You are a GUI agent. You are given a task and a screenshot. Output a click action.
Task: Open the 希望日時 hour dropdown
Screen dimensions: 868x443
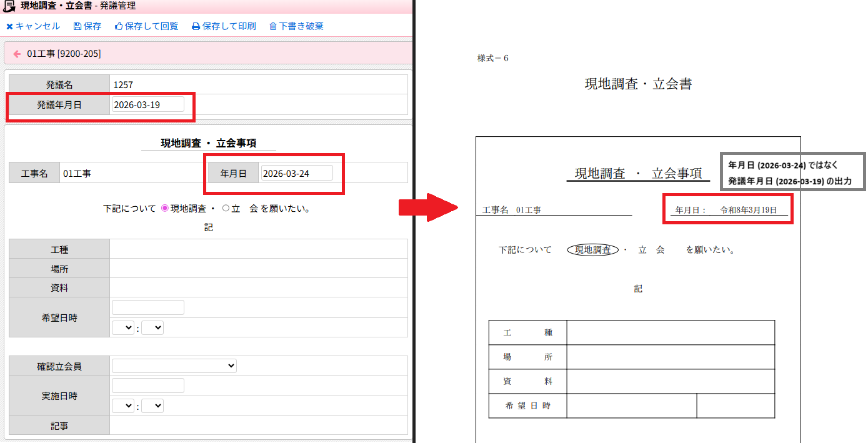pyautogui.click(x=122, y=327)
